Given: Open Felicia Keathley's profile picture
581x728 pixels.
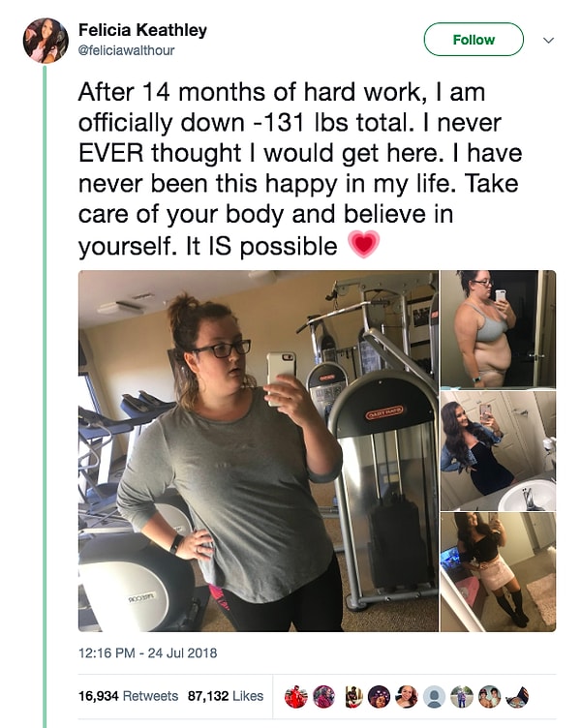Looking at the screenshot, I should [46, 41].
